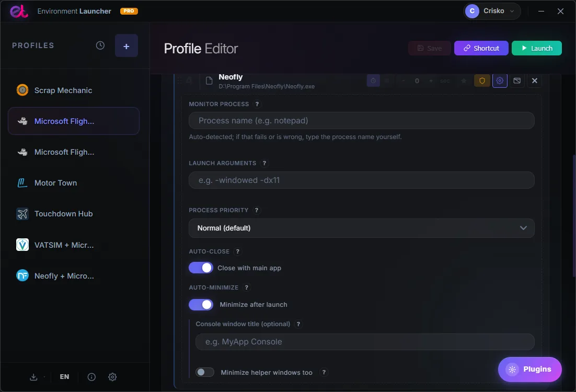The height and width of the screenshot is (392, 576).
Task: Open the Motor Town profile
Action: click(74, 182)
